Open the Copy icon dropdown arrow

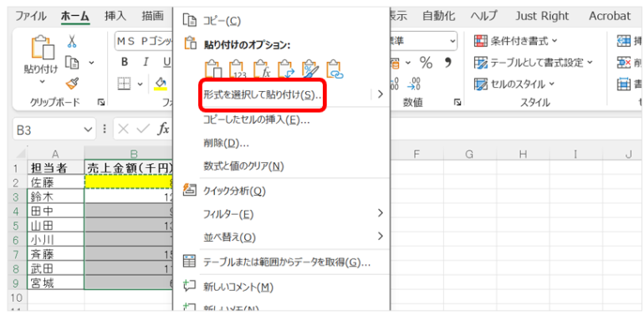click(x=91, y=63)
